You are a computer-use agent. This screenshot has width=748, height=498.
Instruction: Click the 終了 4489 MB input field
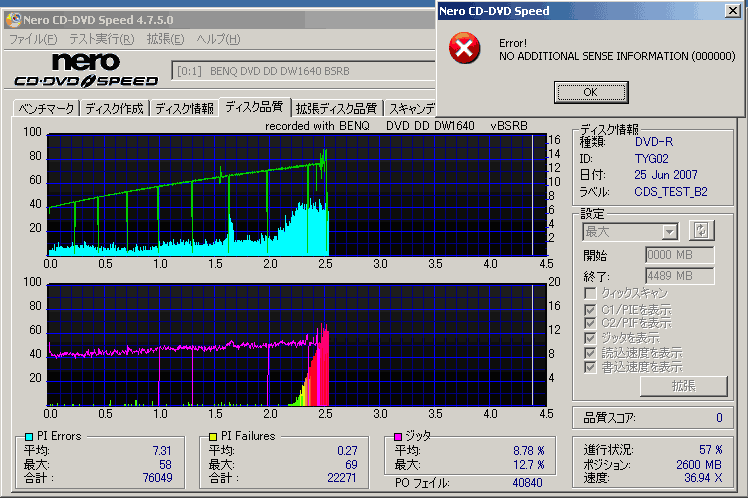[679, 276]
